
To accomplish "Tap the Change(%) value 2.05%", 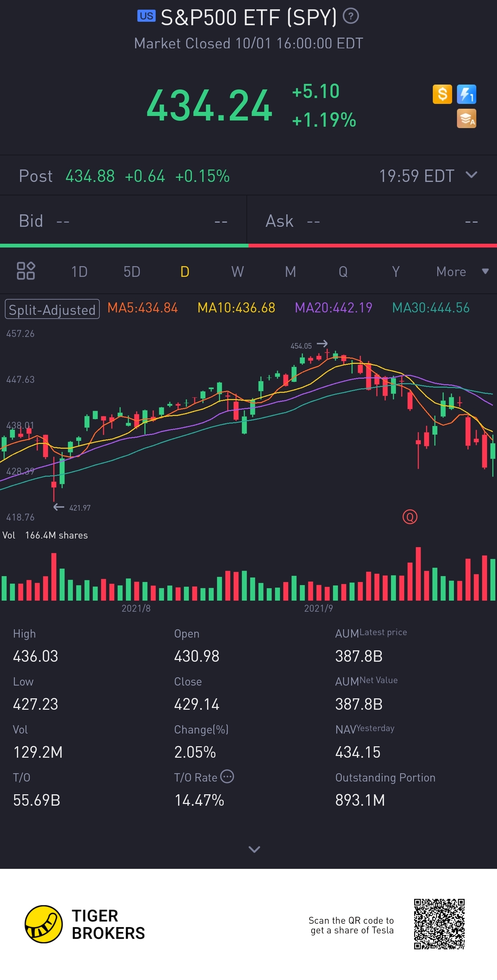I will point(195,752).
